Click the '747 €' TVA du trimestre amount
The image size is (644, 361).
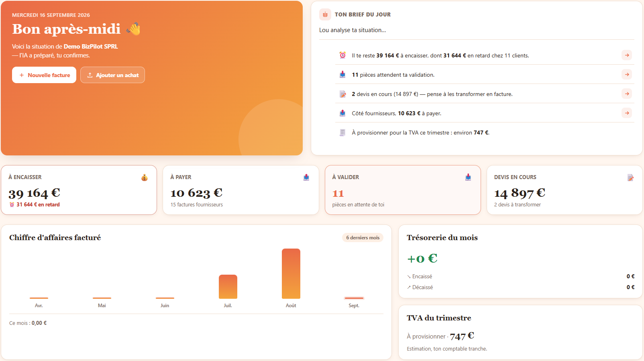[462, 336]
